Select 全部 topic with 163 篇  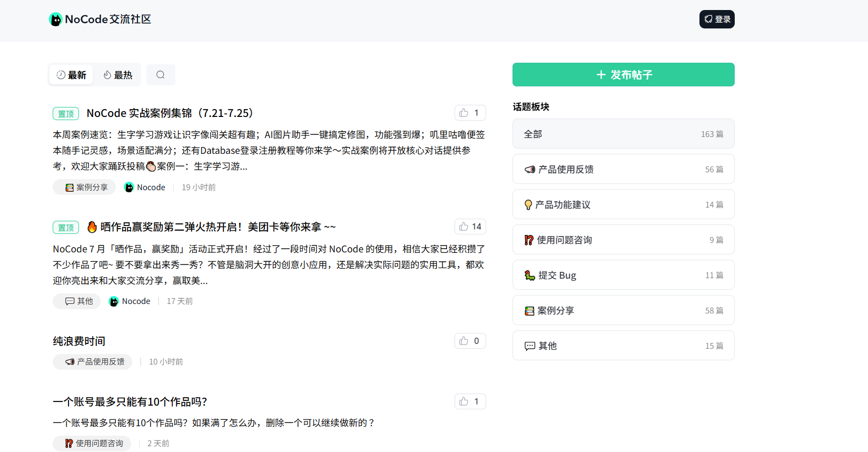[x=624, y=134]
